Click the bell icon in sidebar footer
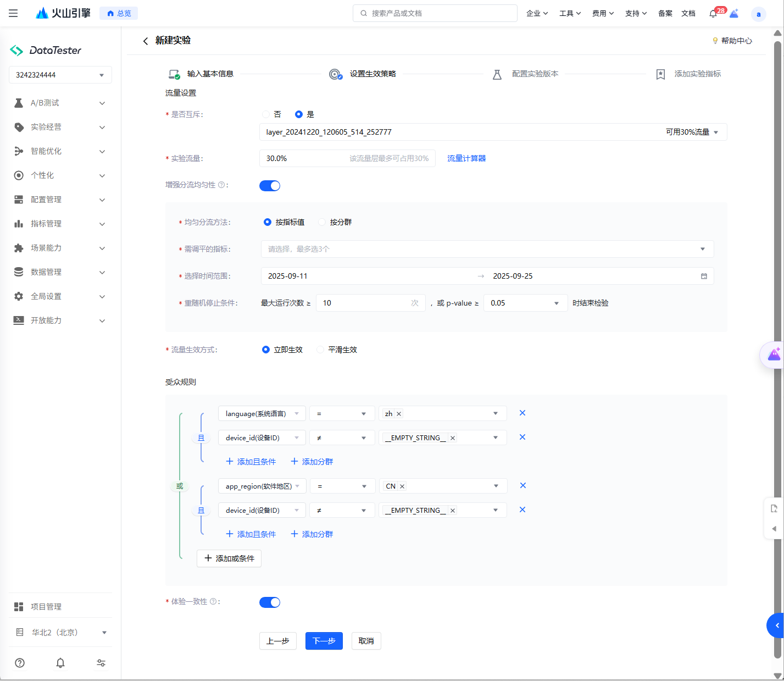This screenshot has width=784, height=681. 60,663
